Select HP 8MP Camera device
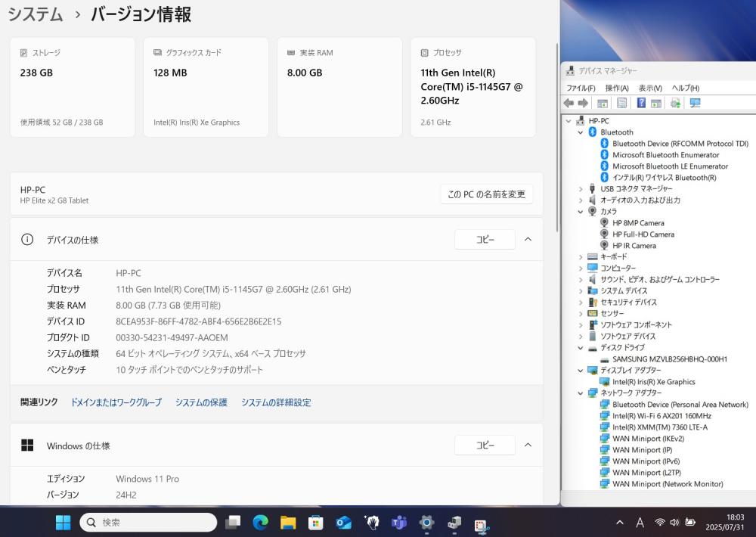 click(638, 223)
